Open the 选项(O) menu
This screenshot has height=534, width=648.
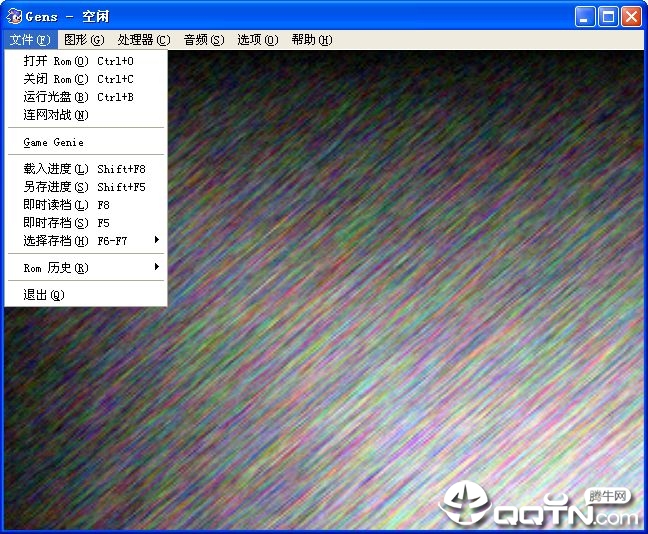tap(257, 40)
